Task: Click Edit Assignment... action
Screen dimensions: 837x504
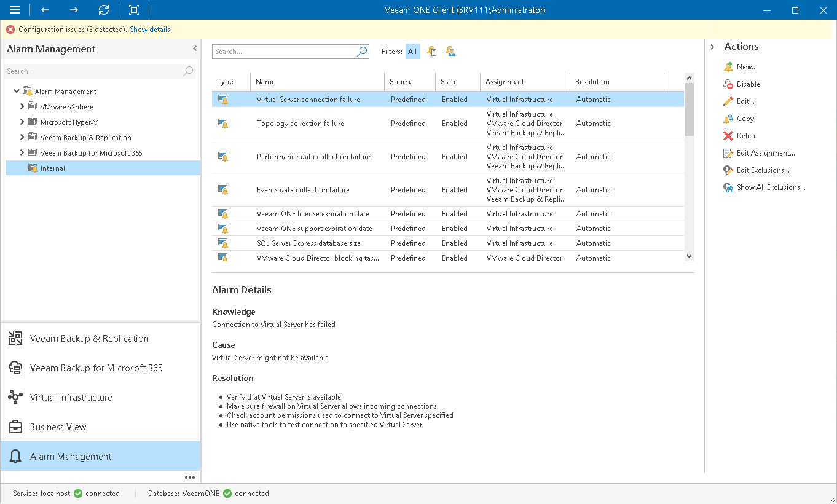Action: click(766, 153)
